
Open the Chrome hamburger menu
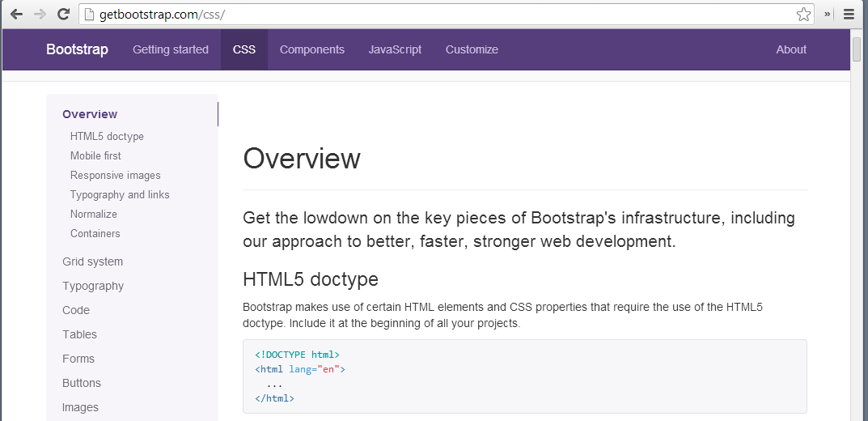tap(849, 15)
